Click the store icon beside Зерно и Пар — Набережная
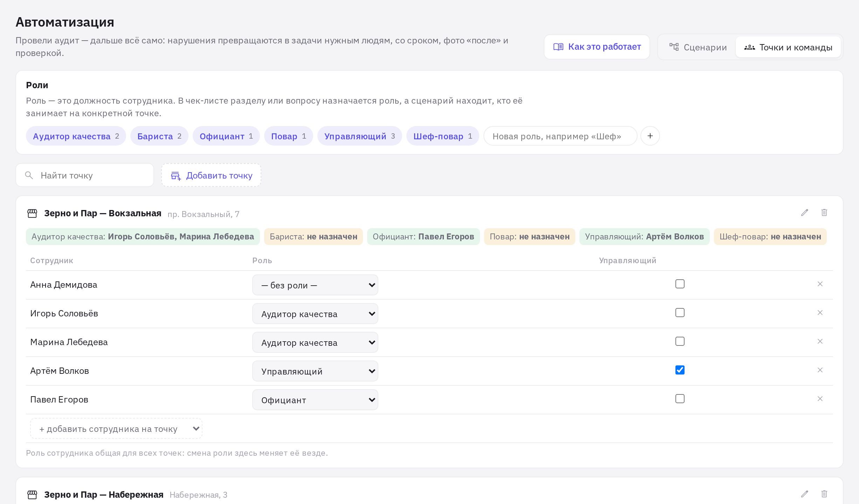The image size is (859, 504). click(32, 495)
